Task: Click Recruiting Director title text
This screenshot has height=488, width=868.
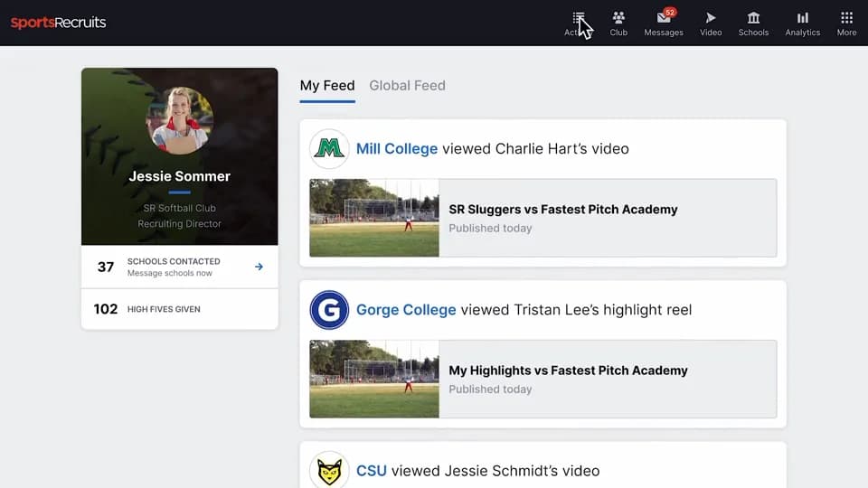Action: click(179, 224)
